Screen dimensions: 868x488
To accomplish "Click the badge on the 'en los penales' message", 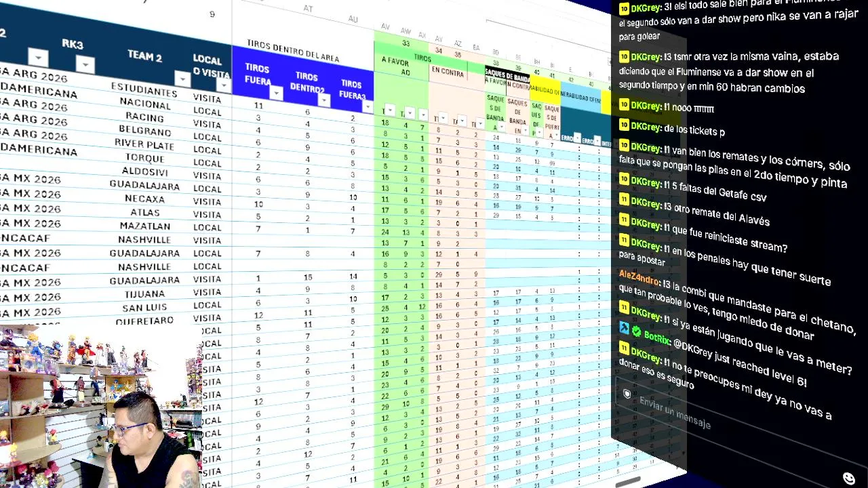I will (x=625, y=239).
